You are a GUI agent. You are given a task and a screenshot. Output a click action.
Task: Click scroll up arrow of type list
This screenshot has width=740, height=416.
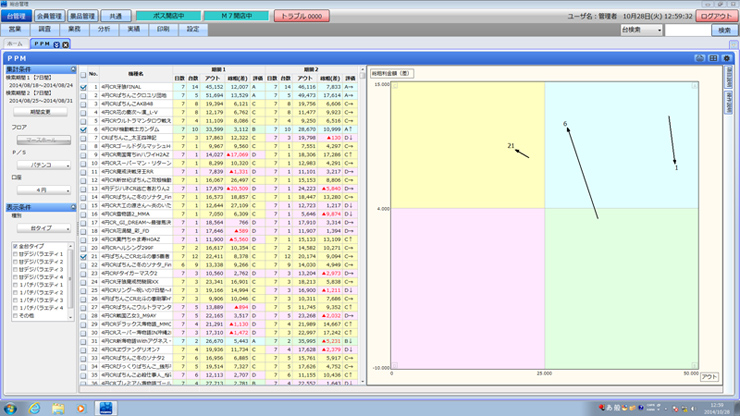71,246
